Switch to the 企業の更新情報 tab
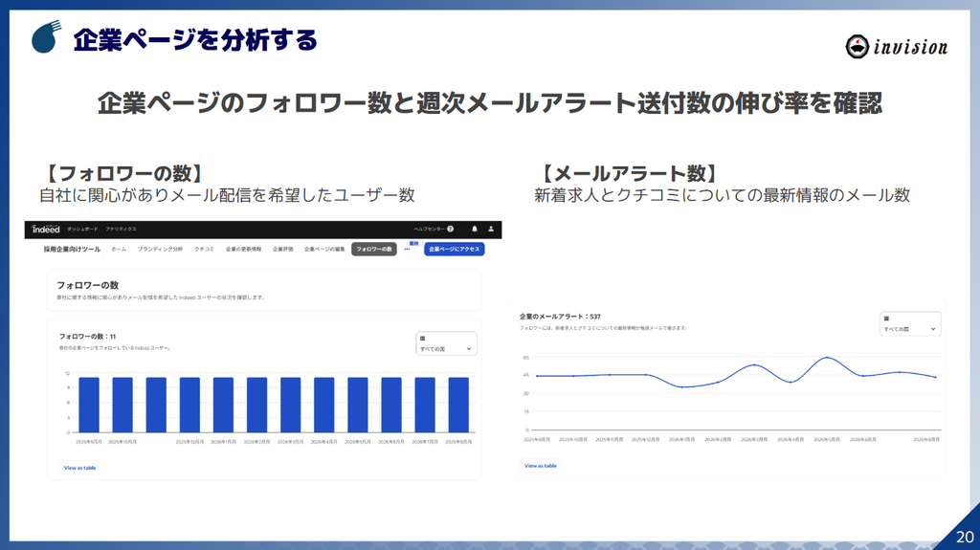The height and width of the screenshot is (550, 980). pyautogui.click(x=243, y=250)
